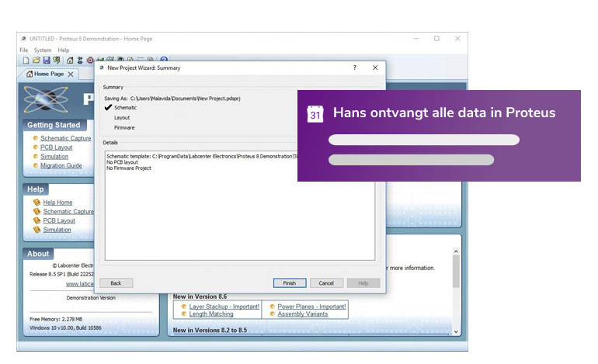The width and height of the screenshot is (598, 364).
Task: Open the File menu
Action: point(23,50)
